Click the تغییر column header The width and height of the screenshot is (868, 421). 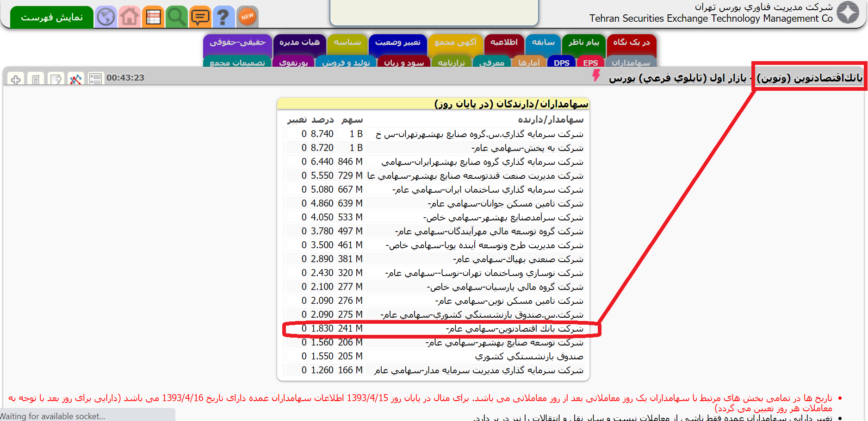click(297, 119)
